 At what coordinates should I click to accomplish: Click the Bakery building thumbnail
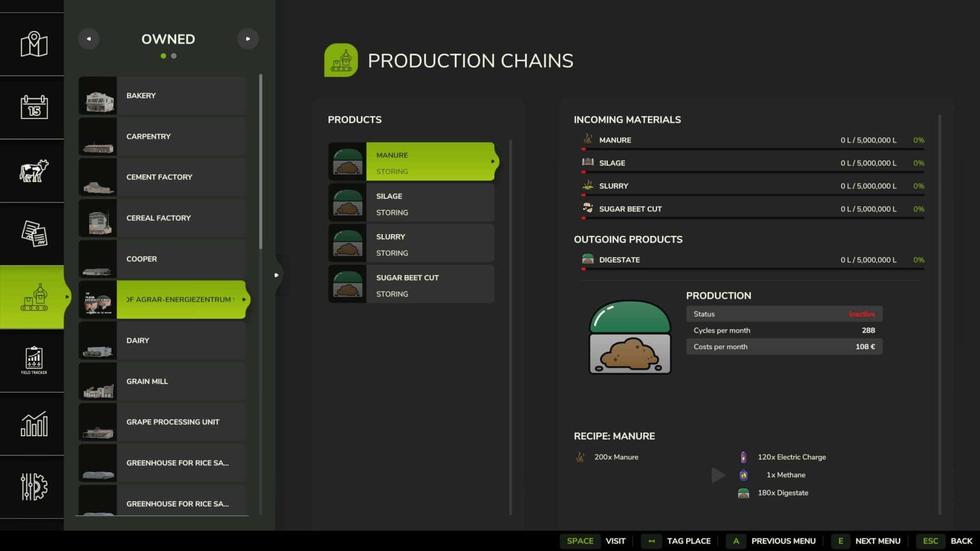point(98,96)
